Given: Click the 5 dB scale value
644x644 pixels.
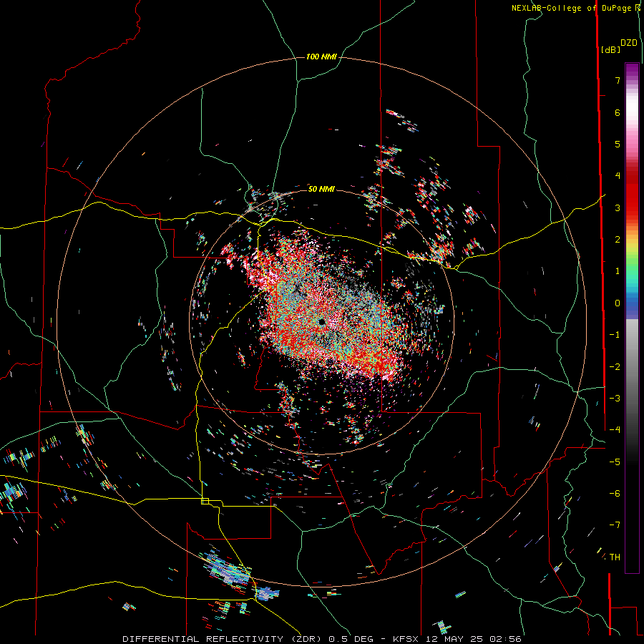Looking at the screenshot, I should tap(618, 144).
